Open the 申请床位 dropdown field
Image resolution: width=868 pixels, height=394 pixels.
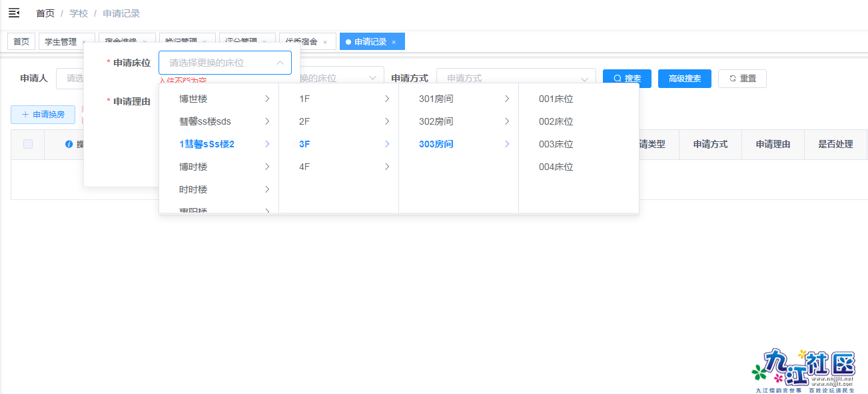(224, 62)
